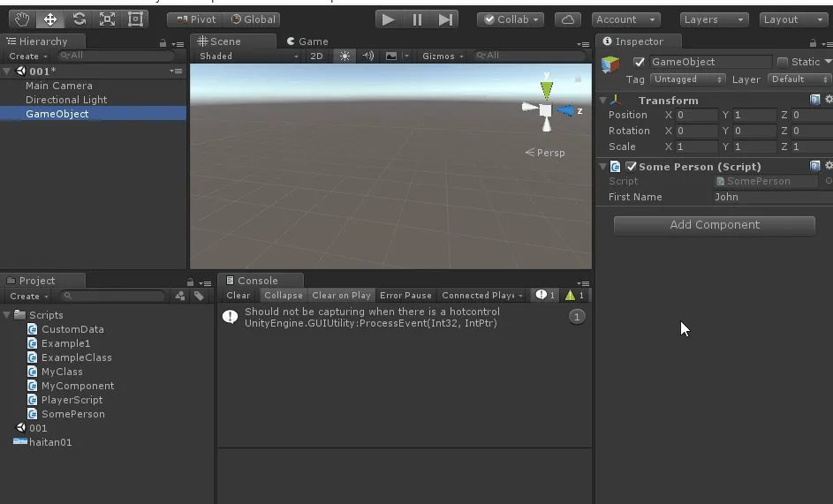Image resolution: width=833 pixels, height=504 pixels.
Task: Open the Account dropdown
Action: coord(625,19)
